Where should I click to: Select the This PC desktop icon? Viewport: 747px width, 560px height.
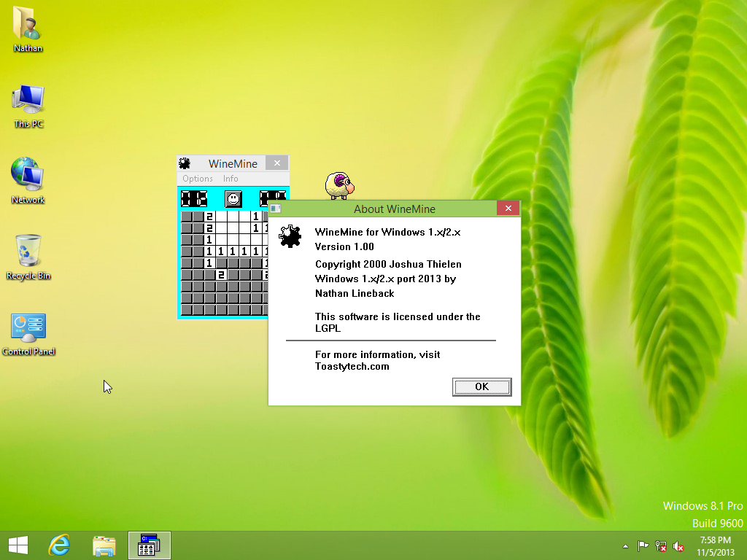[x=28, y=106]
